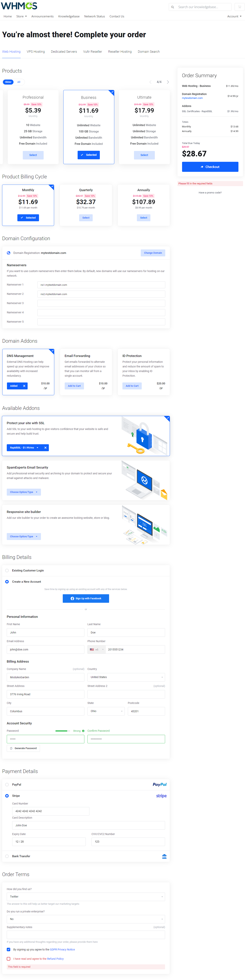Click the Card Number field
Viewport: 245px width, 980px height.
pyautogui.click(x=51, y=811)
